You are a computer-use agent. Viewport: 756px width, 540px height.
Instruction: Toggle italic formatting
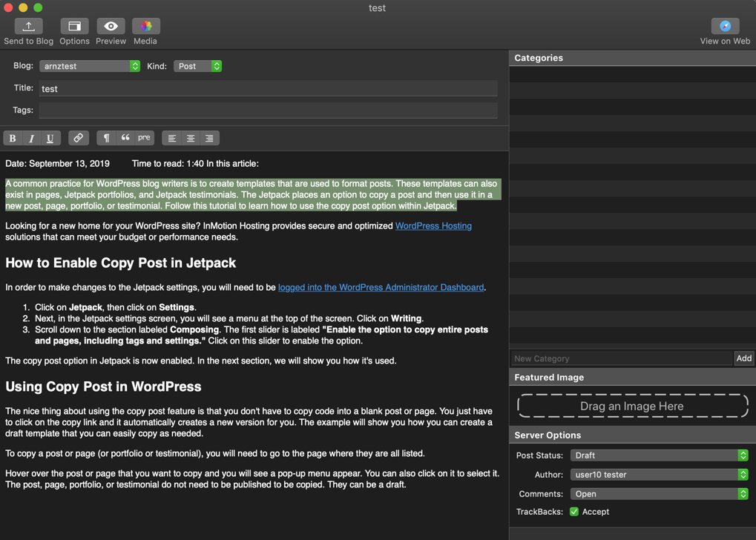pyautogui.click(x=31, y=138)
